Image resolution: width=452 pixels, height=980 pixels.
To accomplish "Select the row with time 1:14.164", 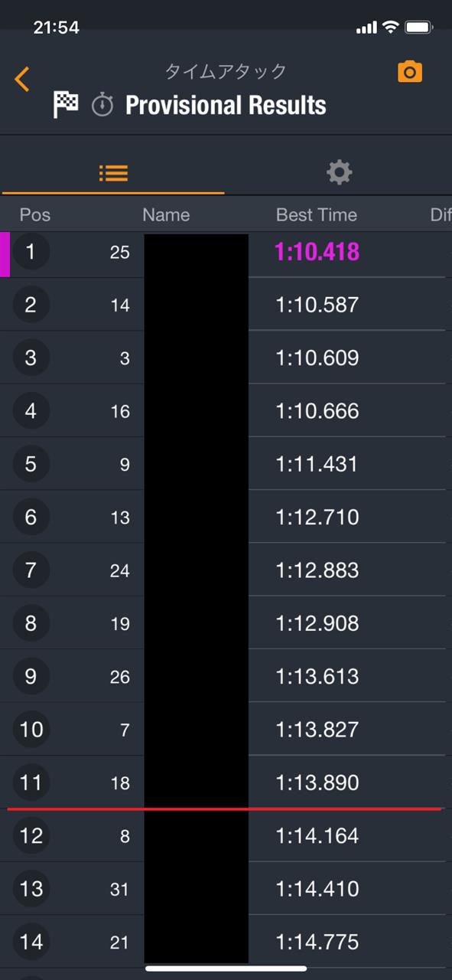I will tap(223, 836).
